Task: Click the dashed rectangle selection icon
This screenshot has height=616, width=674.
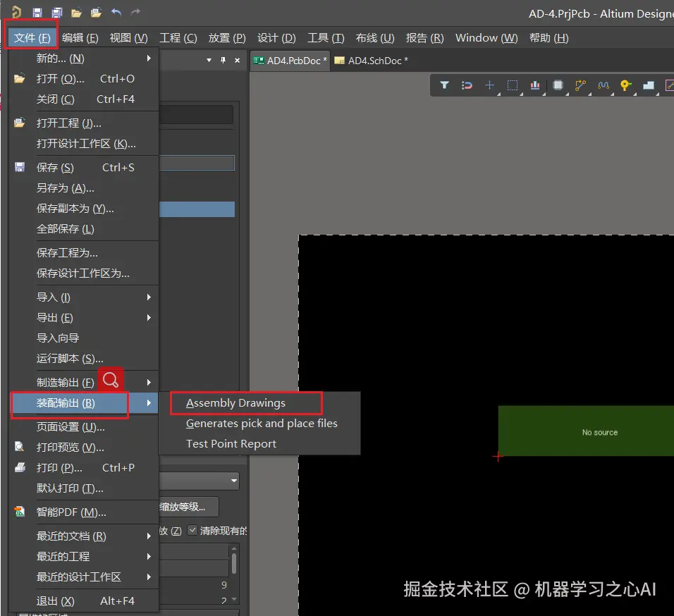Action: click(513, 85)
